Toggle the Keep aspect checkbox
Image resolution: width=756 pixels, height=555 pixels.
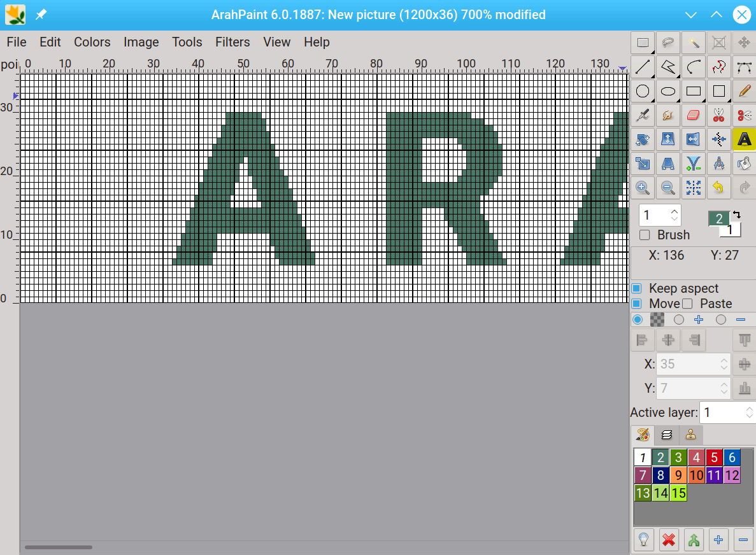[x=636, y=288]
